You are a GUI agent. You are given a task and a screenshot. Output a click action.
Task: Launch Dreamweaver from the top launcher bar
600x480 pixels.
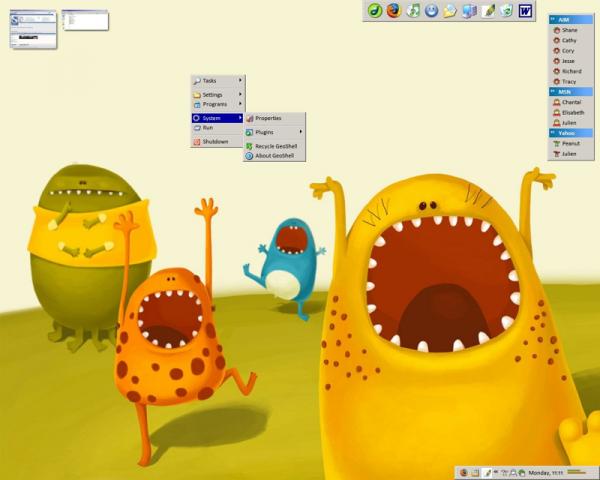pyautogui.click(x=375, y=11)
